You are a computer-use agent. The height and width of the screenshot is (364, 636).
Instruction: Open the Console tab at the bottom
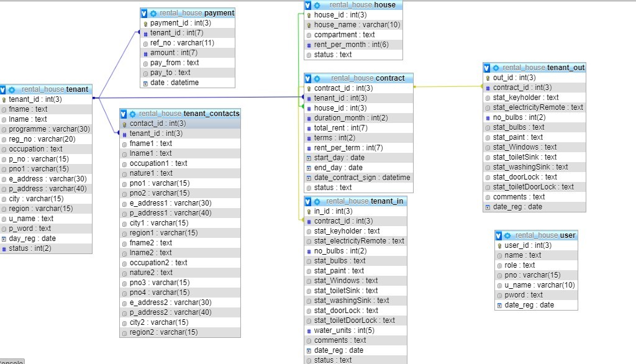point(11,362)
